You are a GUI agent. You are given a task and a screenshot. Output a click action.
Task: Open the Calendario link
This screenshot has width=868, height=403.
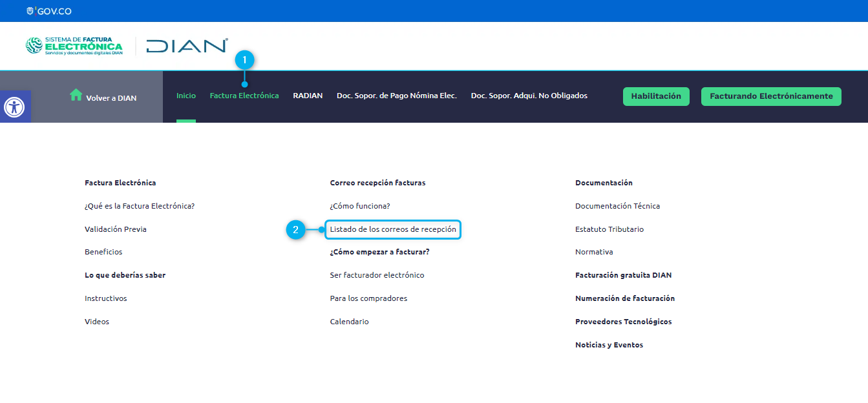(349, 322)
